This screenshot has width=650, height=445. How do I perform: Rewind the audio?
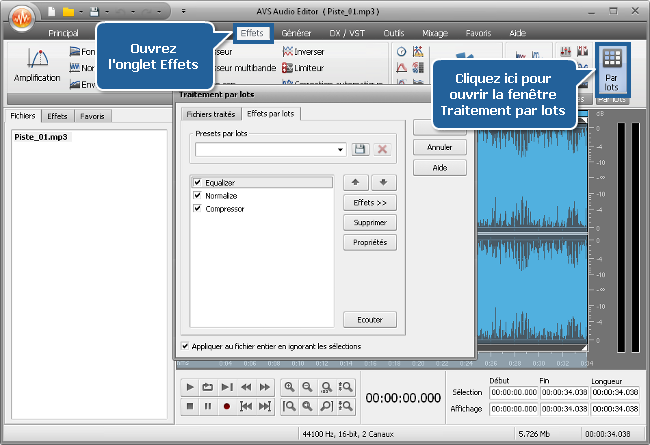click(245, 387)
